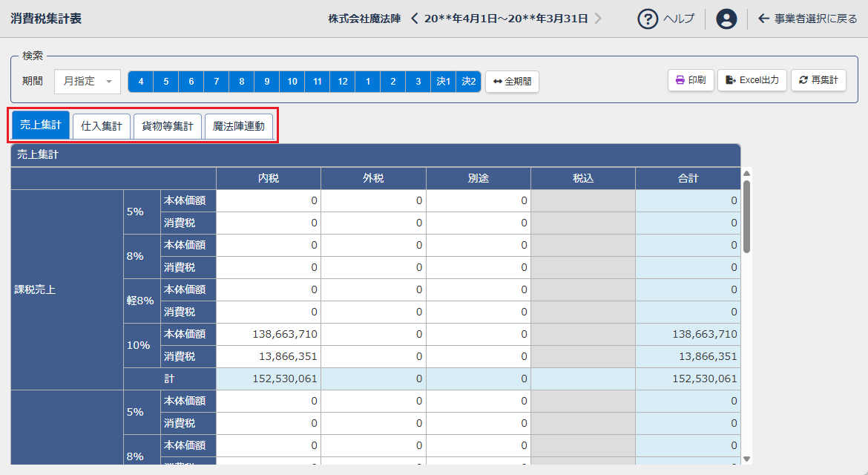Click the 軽8% rate label
The width and height of the screenshot is (868, 475).
point(142,301)
